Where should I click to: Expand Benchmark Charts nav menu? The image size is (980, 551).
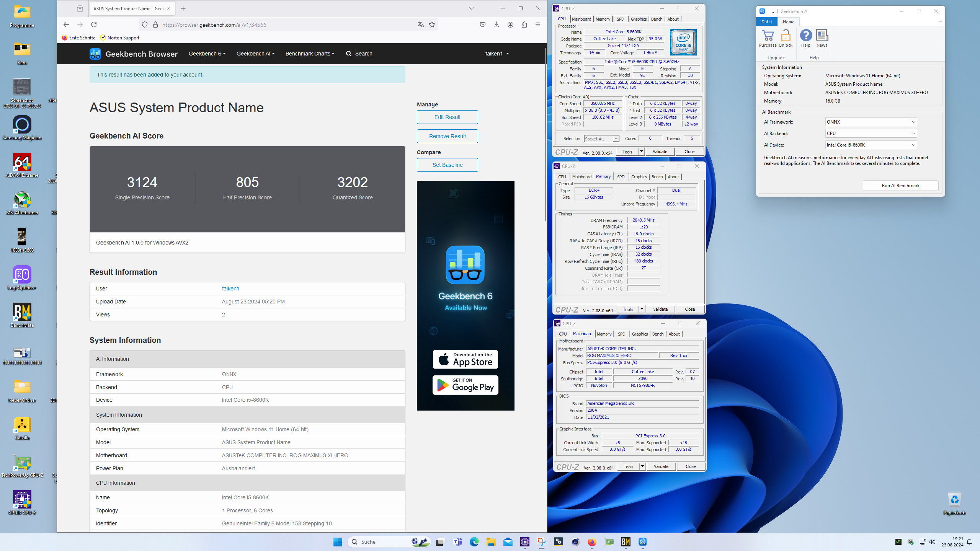pyautogui.click(x=310, y=54)
